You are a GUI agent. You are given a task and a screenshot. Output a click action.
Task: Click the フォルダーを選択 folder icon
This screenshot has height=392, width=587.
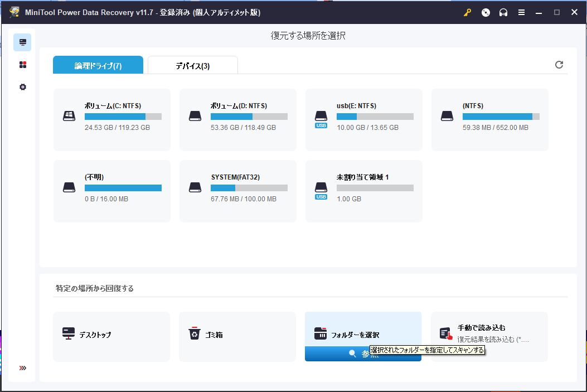click(321, 333)
